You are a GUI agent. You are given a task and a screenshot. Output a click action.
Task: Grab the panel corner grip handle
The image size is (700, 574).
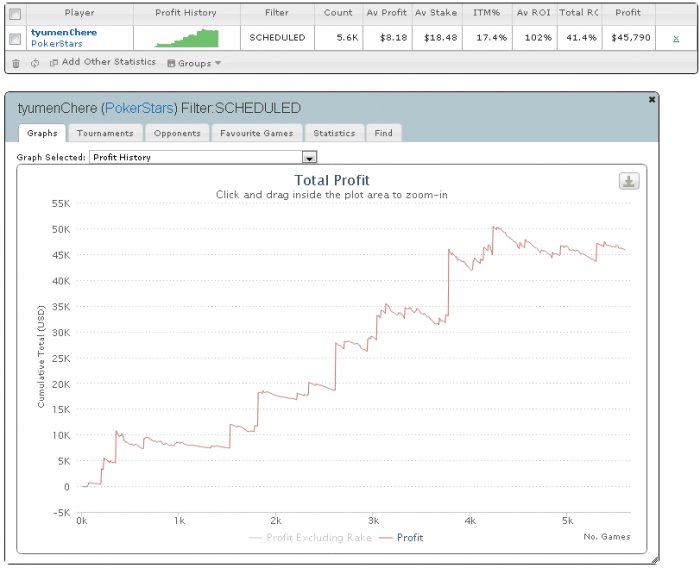(655, 560)
